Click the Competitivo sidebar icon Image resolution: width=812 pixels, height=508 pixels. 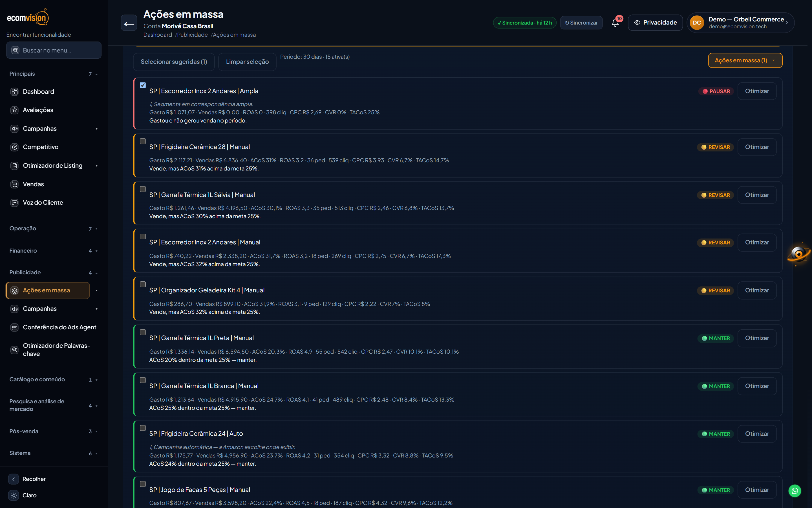(14, 147)
